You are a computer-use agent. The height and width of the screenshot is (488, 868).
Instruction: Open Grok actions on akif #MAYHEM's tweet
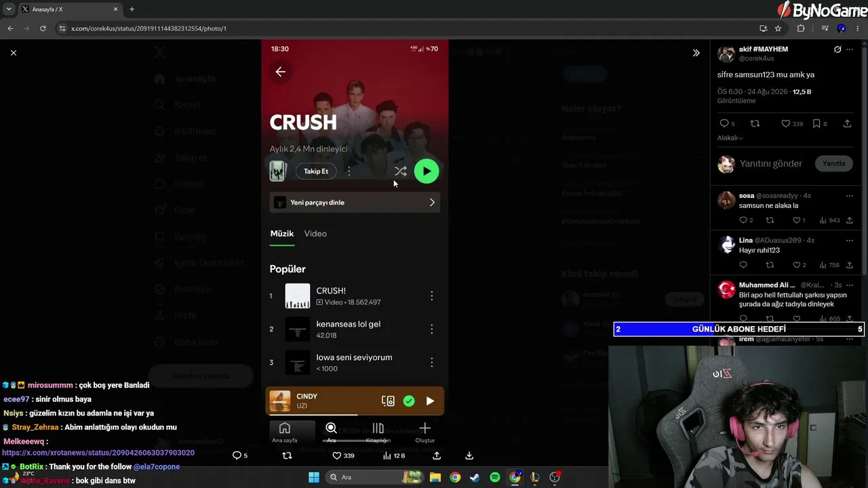(x=837, y=49)
